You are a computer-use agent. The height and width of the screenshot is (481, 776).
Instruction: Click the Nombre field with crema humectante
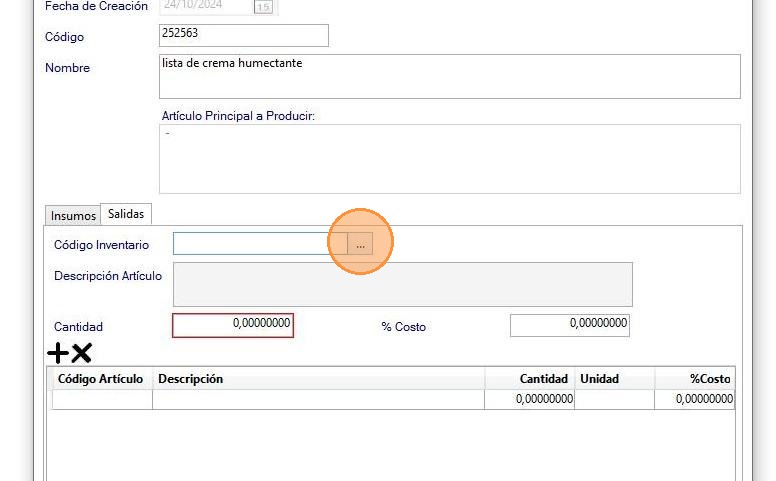[450, 76]
